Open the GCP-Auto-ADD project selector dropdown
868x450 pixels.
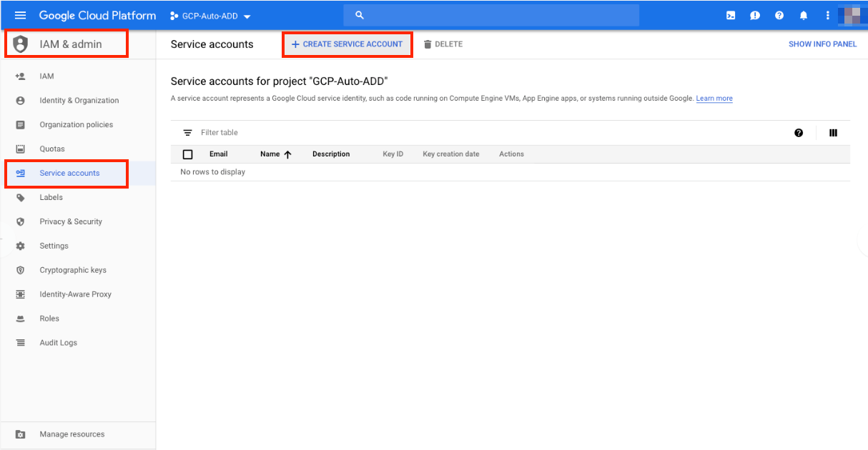[x=211, y=16]
